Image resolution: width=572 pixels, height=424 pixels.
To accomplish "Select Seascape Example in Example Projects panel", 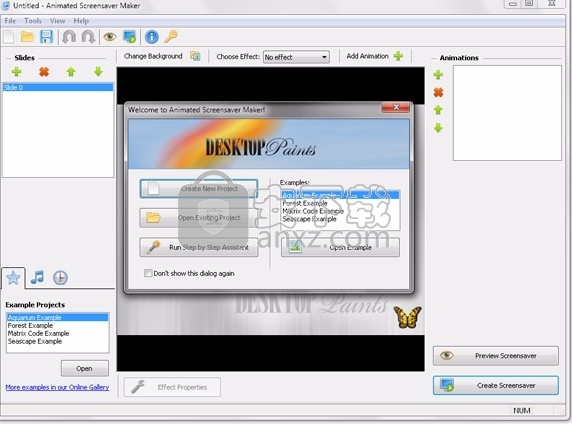I will (x=58, y=342).
